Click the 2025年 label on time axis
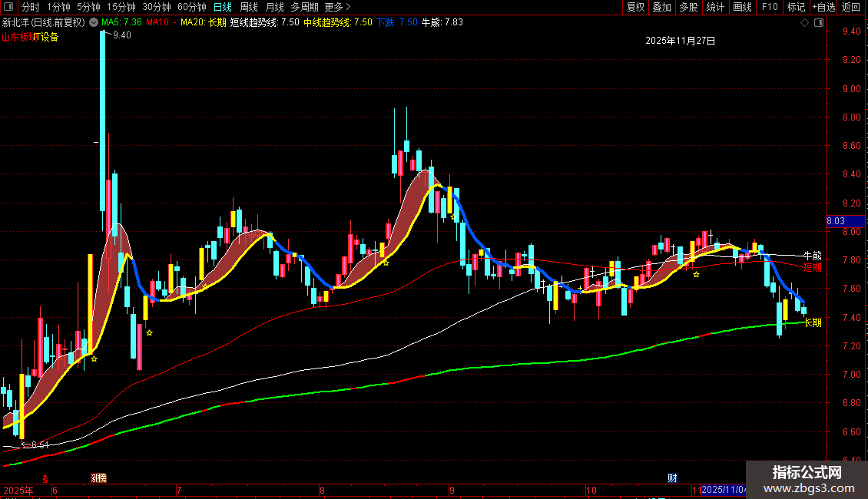This screenshot has height=499, width=868. pos(18,490)
